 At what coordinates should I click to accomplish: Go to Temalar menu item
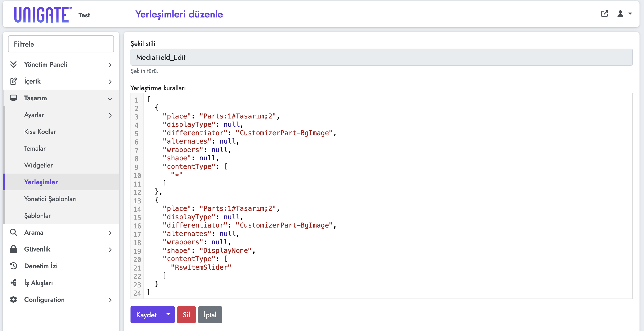click(x=35, y=148)
